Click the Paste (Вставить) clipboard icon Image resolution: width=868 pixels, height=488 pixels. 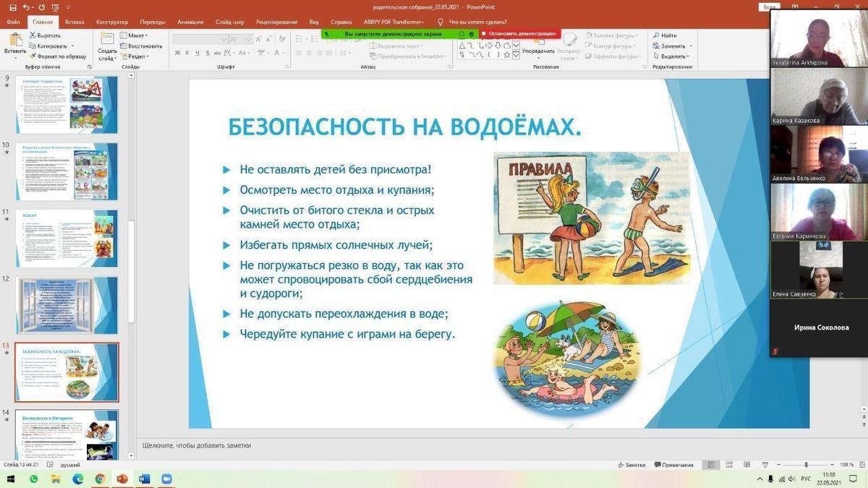[14, 42]
